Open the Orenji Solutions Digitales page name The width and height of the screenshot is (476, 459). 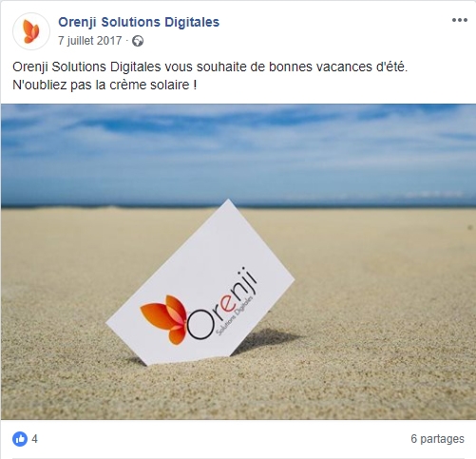pyautogui.click(x=139, y=22)
